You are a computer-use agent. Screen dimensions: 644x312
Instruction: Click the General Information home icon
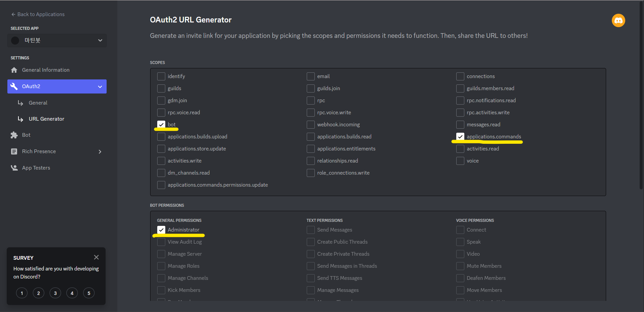[x=14, y=70]
